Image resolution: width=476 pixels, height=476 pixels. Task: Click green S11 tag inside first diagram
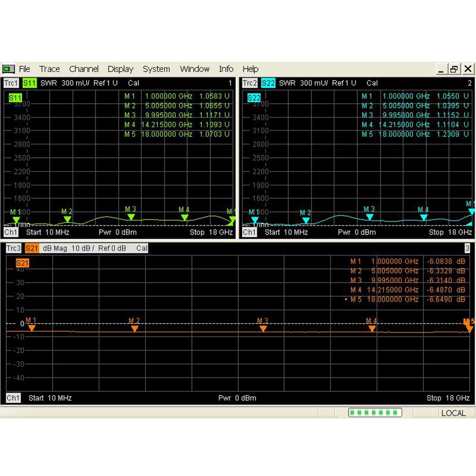pos(15,98)
